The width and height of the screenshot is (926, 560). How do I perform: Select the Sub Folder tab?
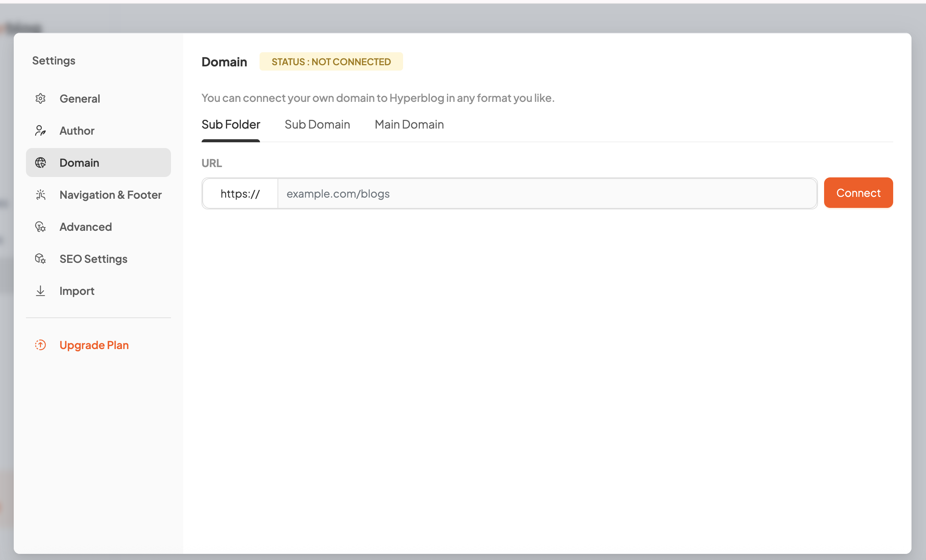[231, 125]
